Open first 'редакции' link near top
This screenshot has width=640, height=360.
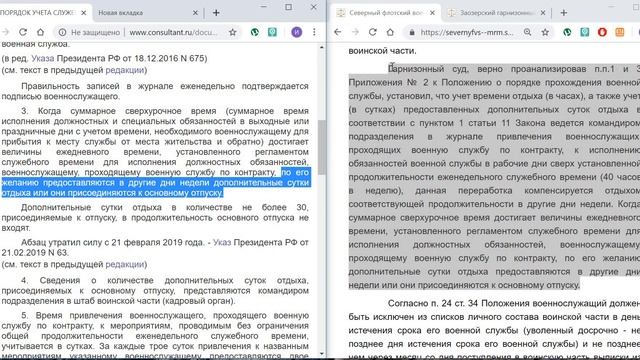(x=124, y=70)
